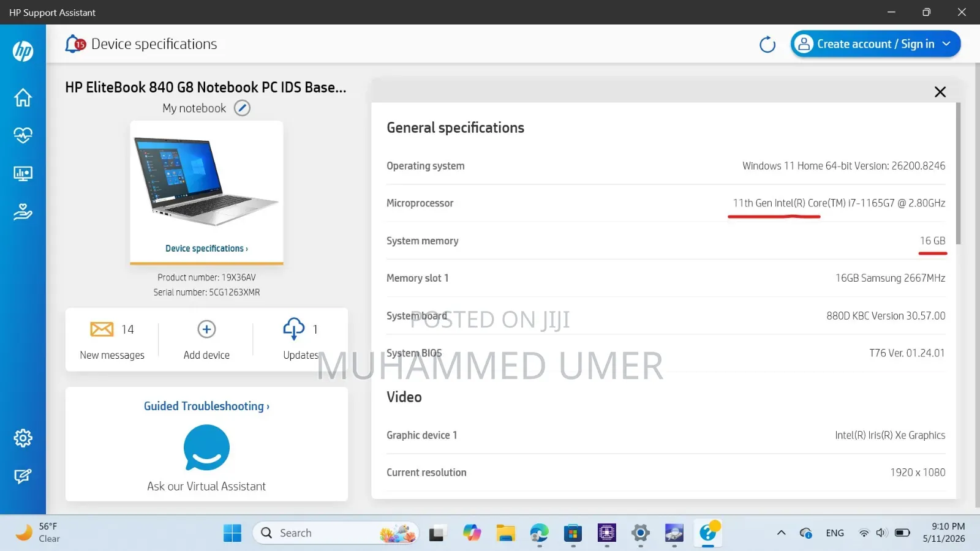980x551 pixels.
Task: Click the Serial number 5CG1263XMR text
Action: coord(206,293)
